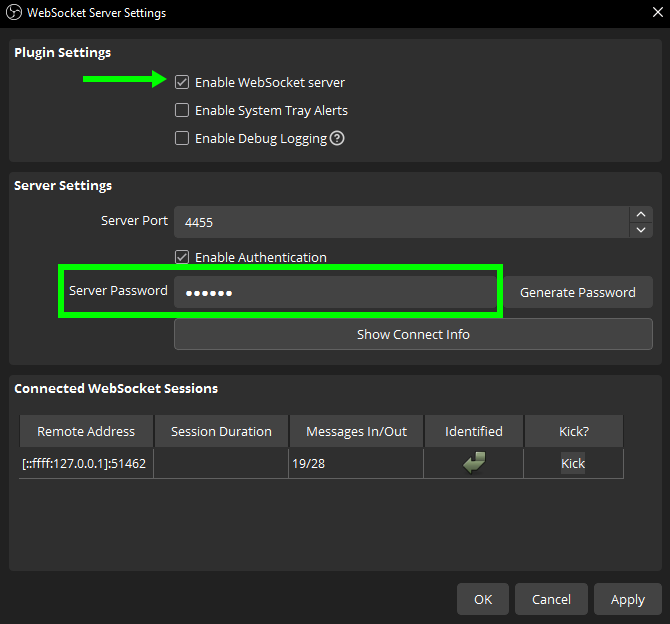Increase Server Port with the up arrow

tap(641, 214)
